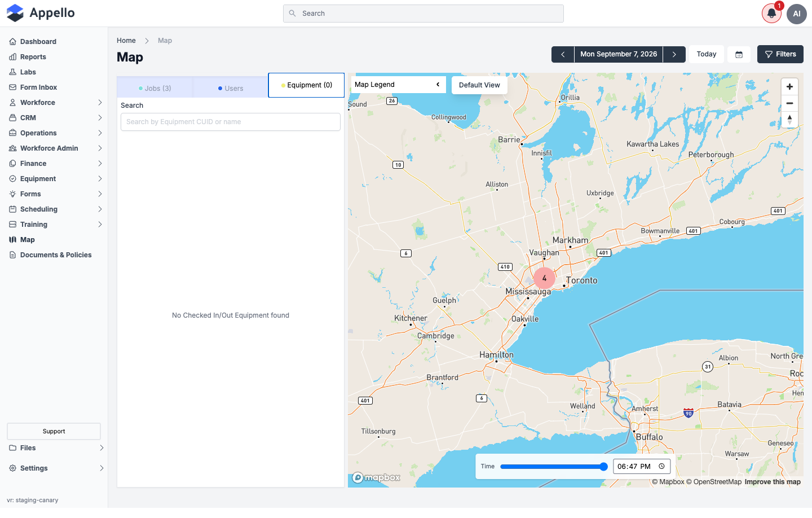Switch to the Users tab
This screenshot has height=518, width=812.
[x=230, y=88]
